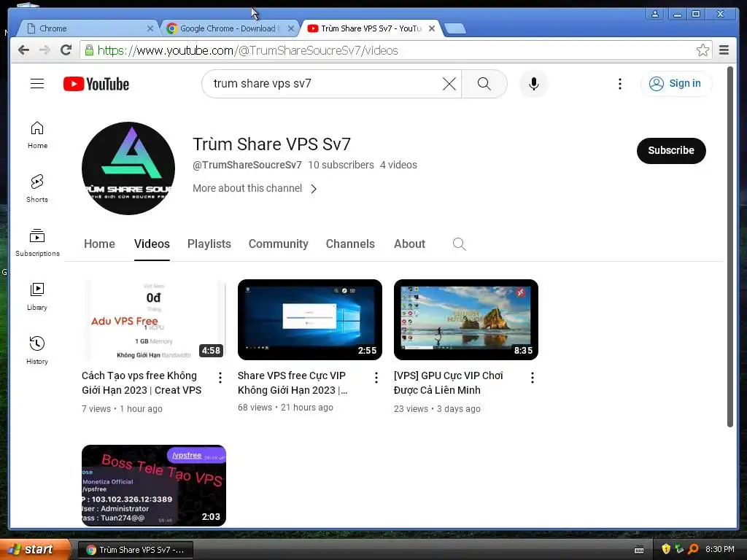This screenshot has width=747, height=560.
Task: Bookmark the page with the star icon
Action: pos(703,50)
